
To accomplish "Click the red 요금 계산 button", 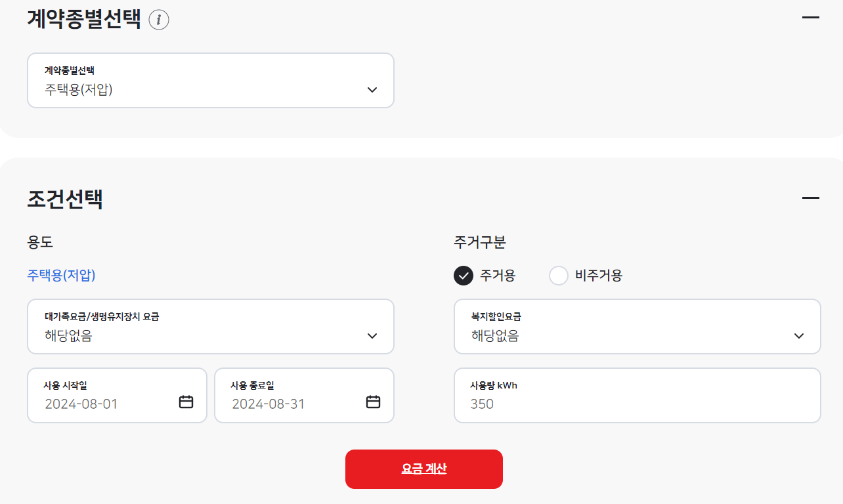I will coord(423,469).
